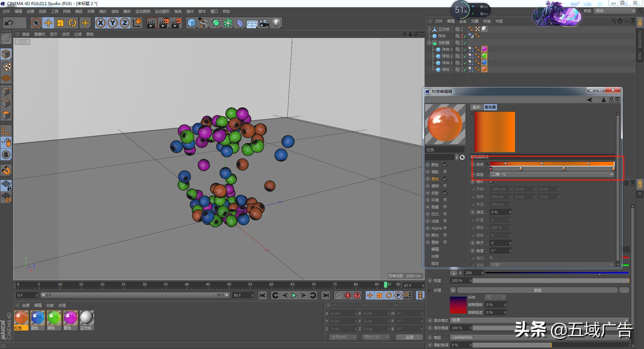Disable the 发光 channel checkbox
644x349 pixels.
point(445,179)
